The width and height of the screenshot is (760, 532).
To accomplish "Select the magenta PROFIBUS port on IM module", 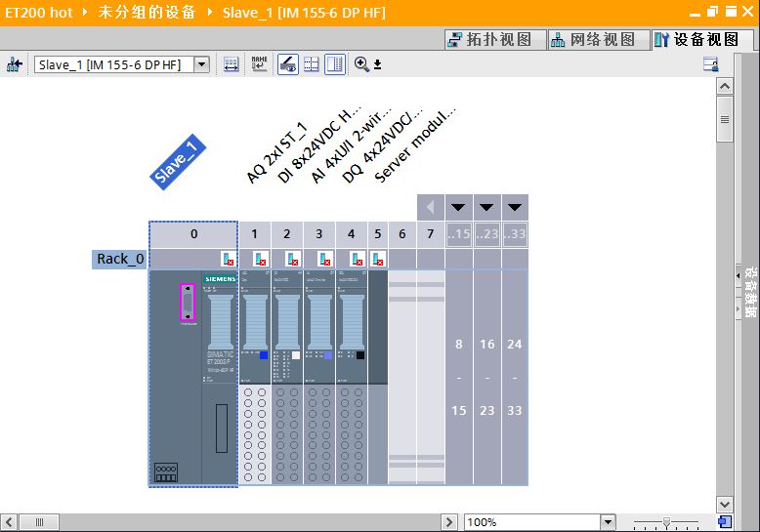I will click(x=188, y=303).
